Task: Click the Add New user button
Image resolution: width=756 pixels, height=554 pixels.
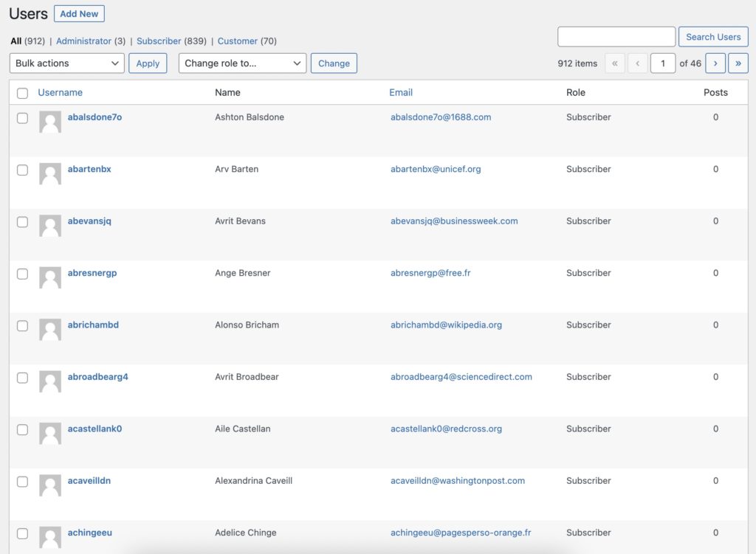Action: click(79, 13)
